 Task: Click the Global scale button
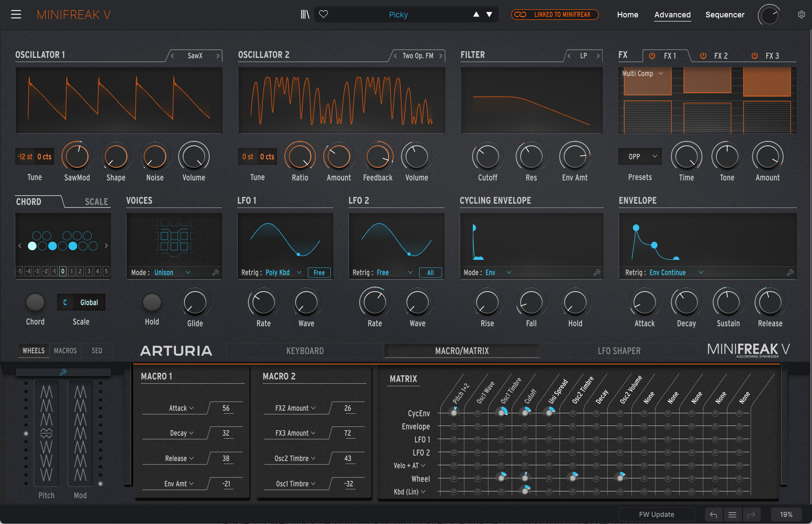[x=89, y=303]
